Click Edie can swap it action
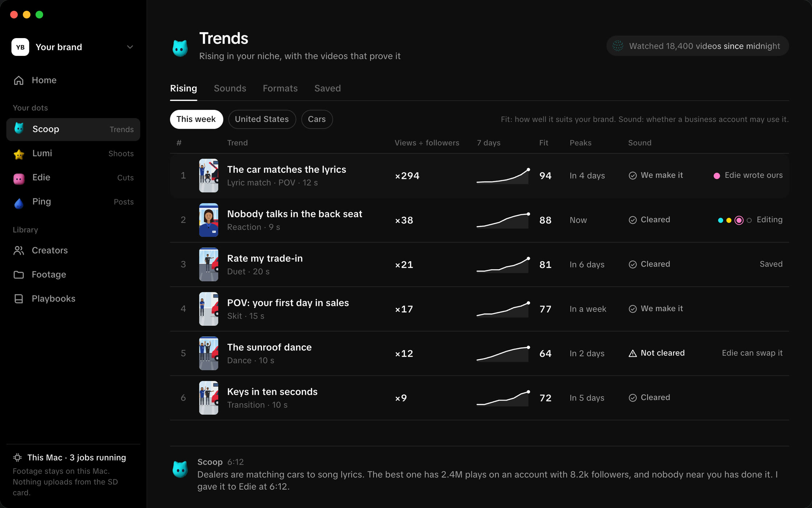812x508 pixels. click(752, 353)
